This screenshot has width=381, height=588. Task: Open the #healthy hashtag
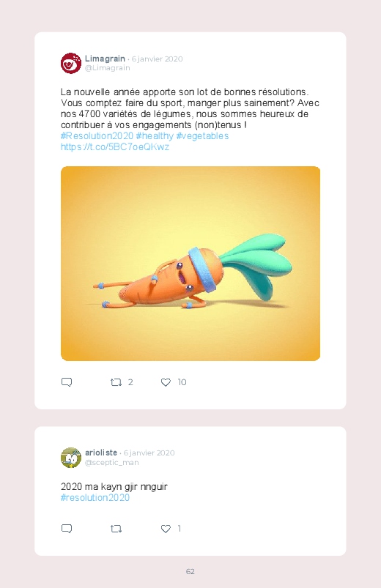coord(155,135)
